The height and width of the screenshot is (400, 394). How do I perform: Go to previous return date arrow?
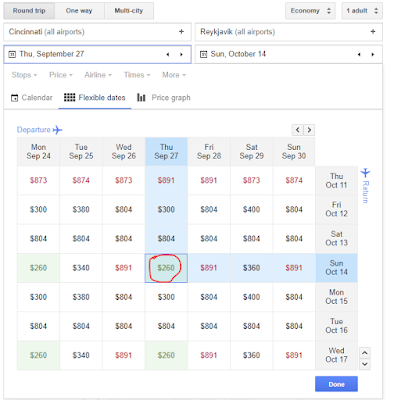(x=359, y=54)
